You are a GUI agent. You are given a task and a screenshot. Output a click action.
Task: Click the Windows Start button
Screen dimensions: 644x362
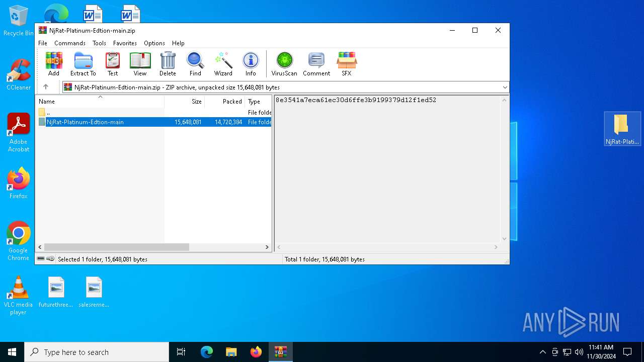12,352
